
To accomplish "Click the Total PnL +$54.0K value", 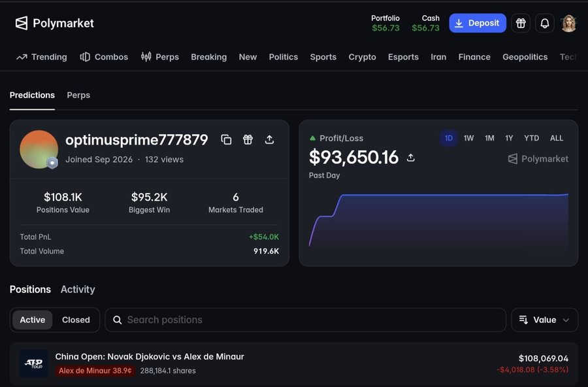I will pyautogui.click(x=264, y=237).
